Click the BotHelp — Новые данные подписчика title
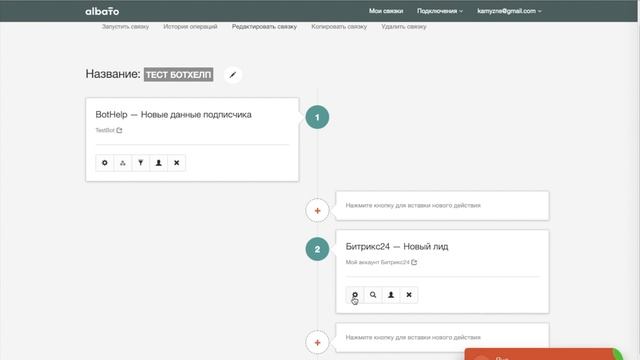The width and height of the screenshot is (640, 360). click(x=173, y=115)
